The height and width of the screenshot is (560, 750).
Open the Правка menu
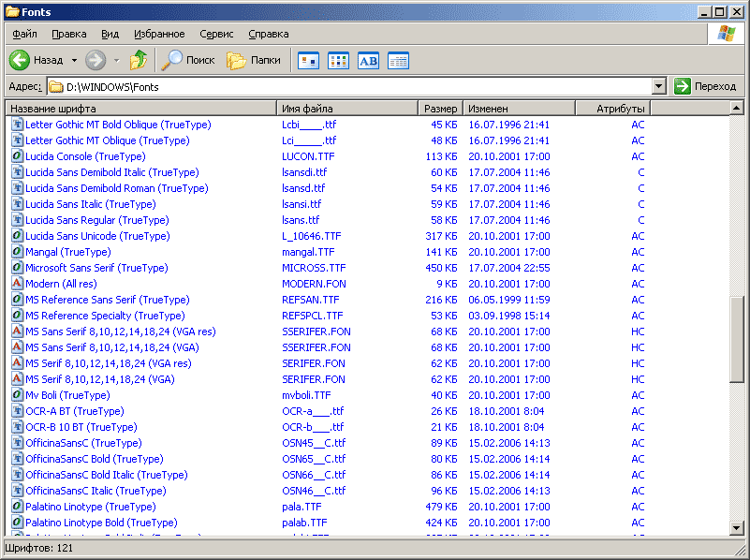[x=69, y=34]
